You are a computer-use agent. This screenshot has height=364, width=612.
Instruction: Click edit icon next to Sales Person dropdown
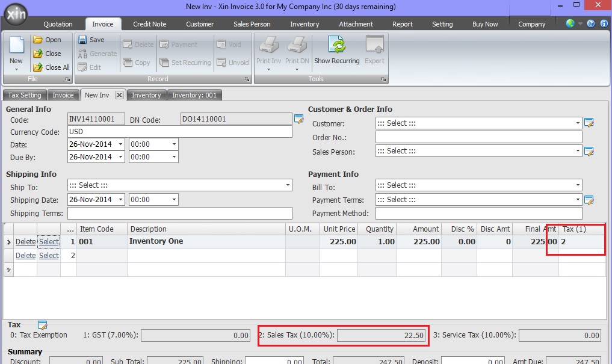point(589,151)
